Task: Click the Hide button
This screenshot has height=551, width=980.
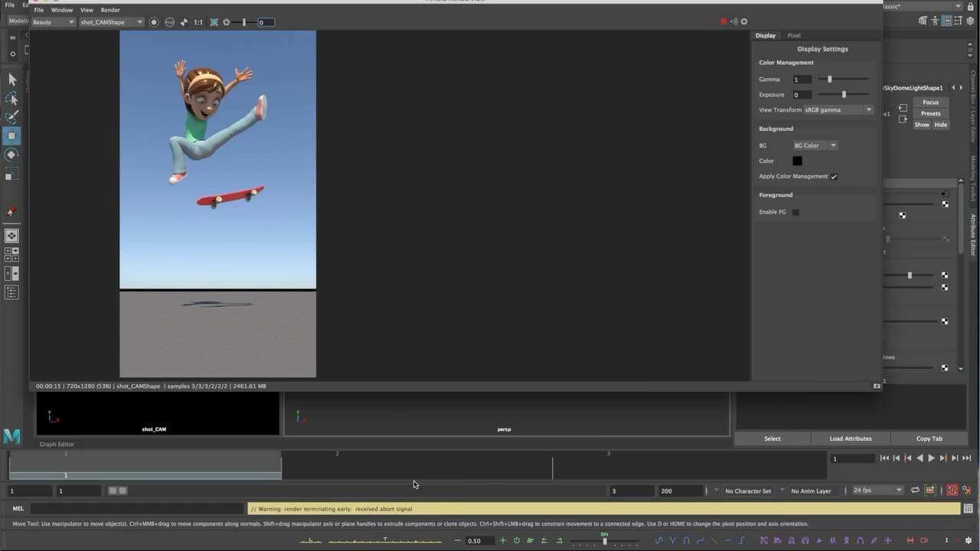Action: (x=940, y=125)
